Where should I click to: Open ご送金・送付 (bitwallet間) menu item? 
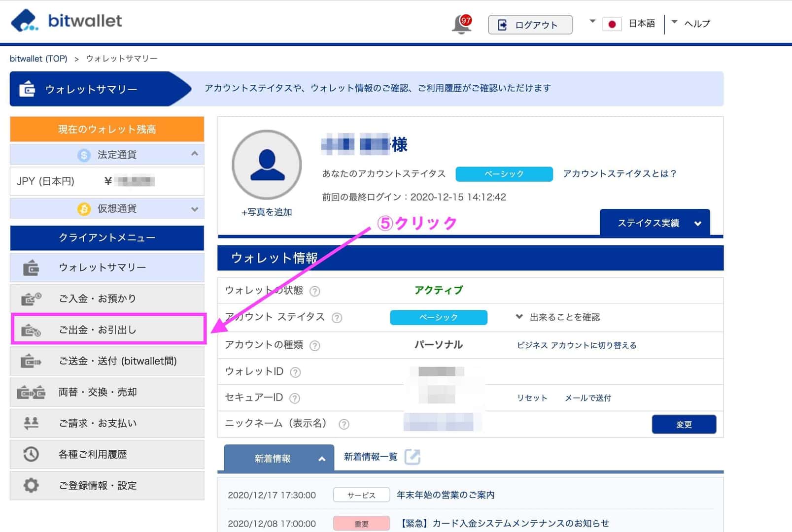(x=107, y=361)
